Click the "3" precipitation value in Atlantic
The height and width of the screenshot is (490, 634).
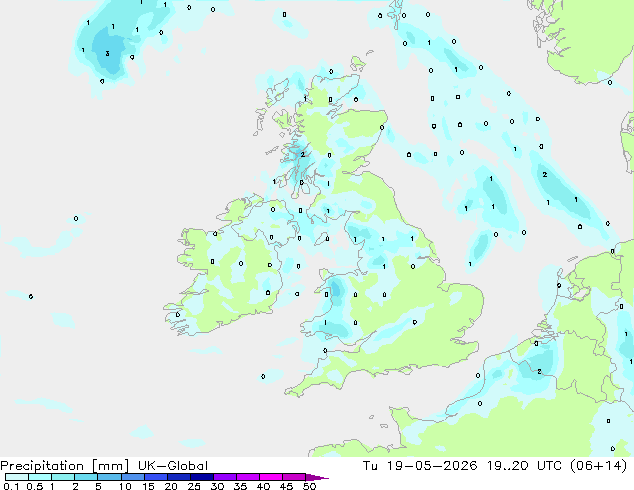click(x=107, y=53)
